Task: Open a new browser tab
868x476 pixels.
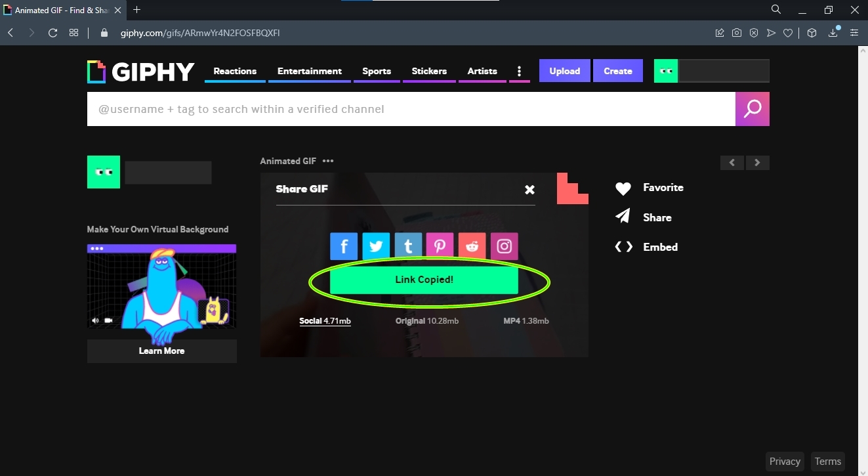Action: click(x=136, y=10)
